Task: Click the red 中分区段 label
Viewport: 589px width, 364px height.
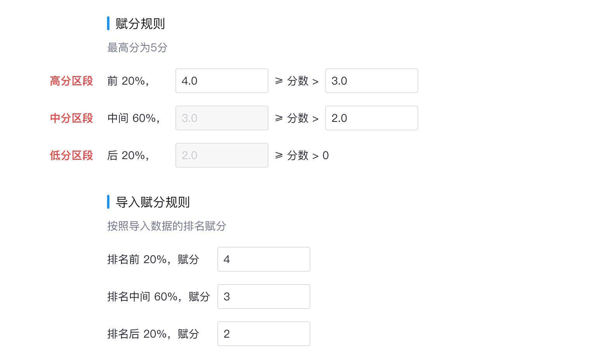Action: (71, 118)
